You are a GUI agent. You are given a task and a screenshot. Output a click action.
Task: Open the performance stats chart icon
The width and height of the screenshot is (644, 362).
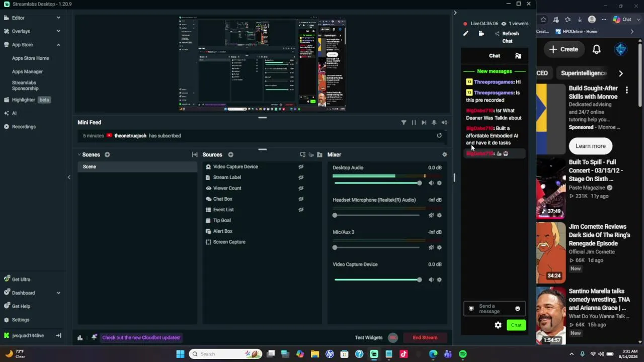80,337
